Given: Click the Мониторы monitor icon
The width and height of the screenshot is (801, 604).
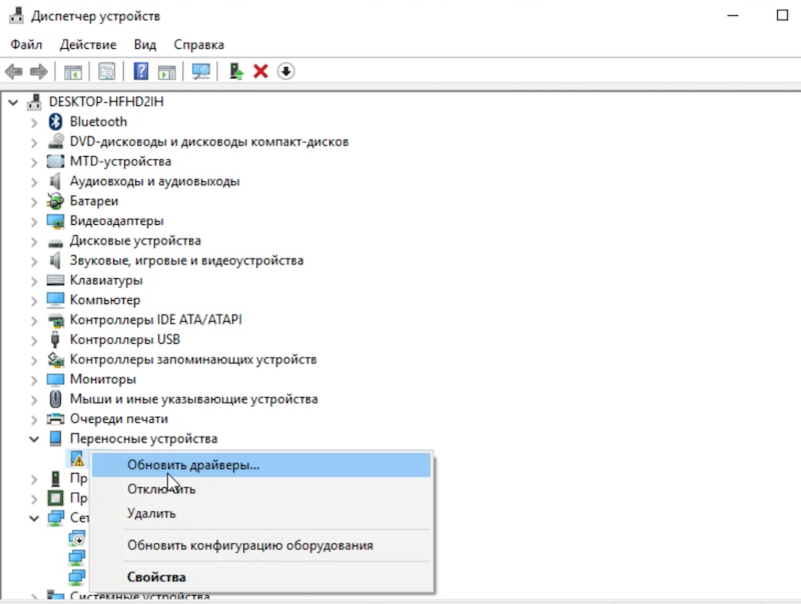Looking at the screenshot, I should [x=55, y=379].
